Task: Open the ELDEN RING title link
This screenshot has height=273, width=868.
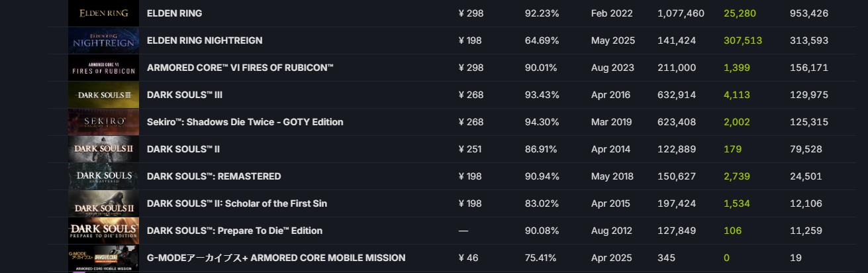Action: [x=174, y=13]
